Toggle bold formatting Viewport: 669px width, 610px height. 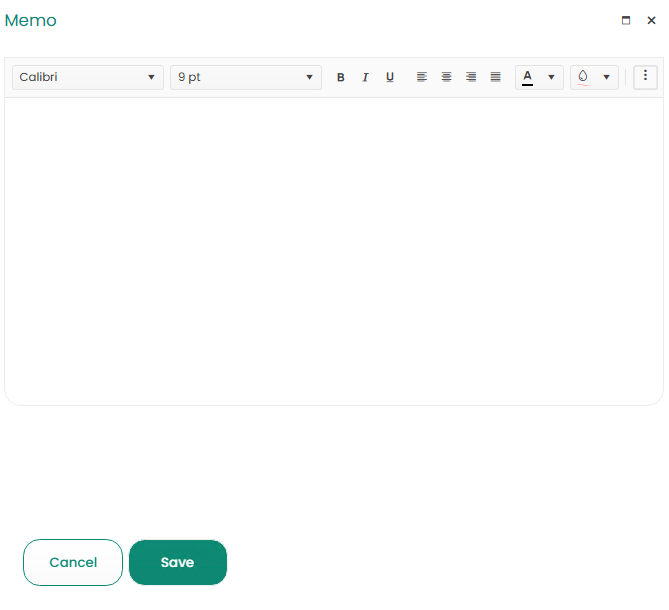click(340, 77)
